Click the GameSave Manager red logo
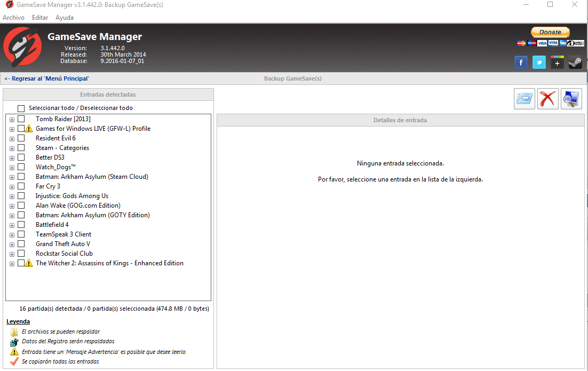588x371 pixels. pyautogui.click(x=22, y=47)
